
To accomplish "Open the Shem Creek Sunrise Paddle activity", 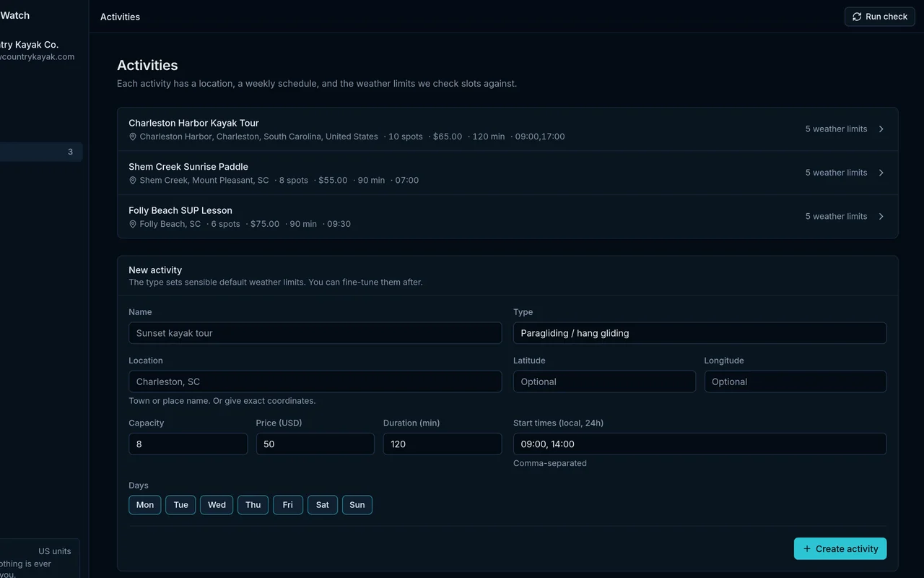I will click(x=507, y=173).
